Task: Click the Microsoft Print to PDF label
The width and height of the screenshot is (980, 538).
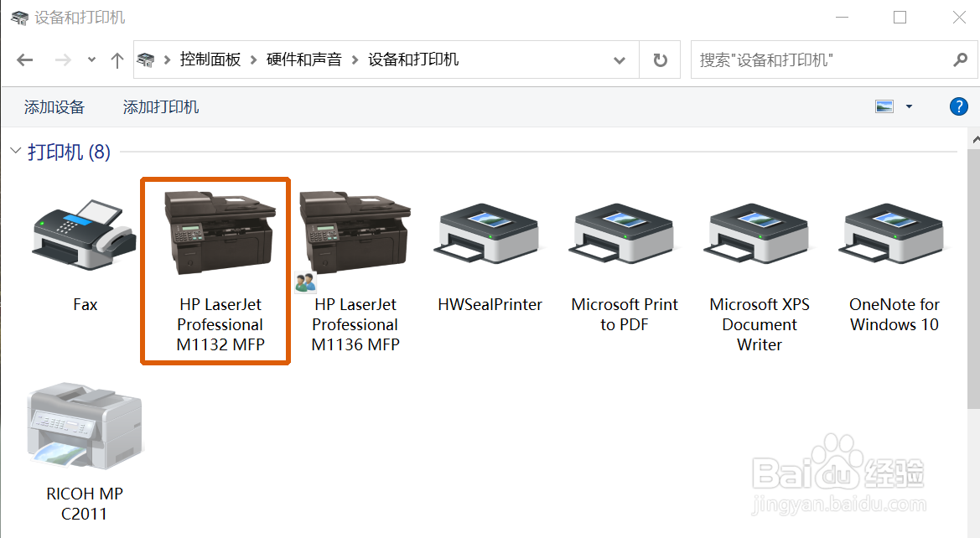Action: pyautogui.click(x=625, y=314)
